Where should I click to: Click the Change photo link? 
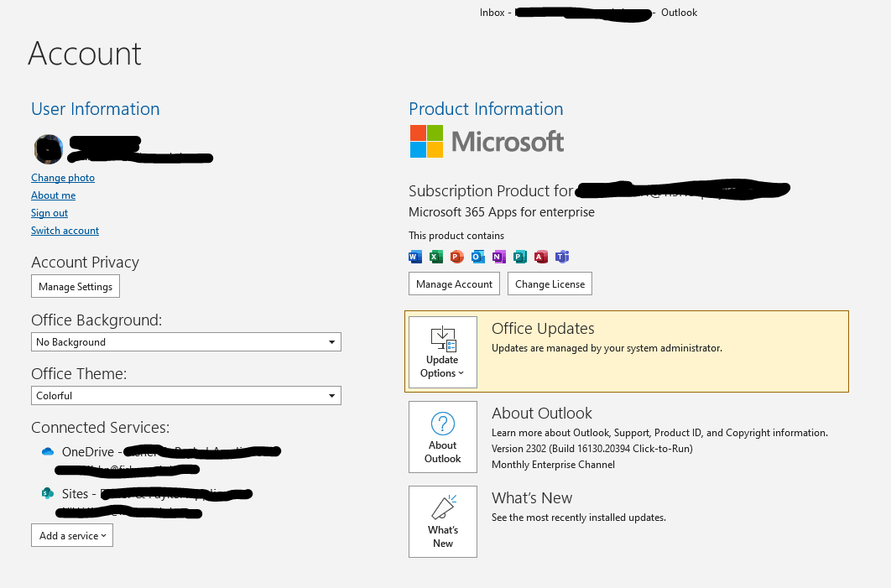[x=63, y=178]
